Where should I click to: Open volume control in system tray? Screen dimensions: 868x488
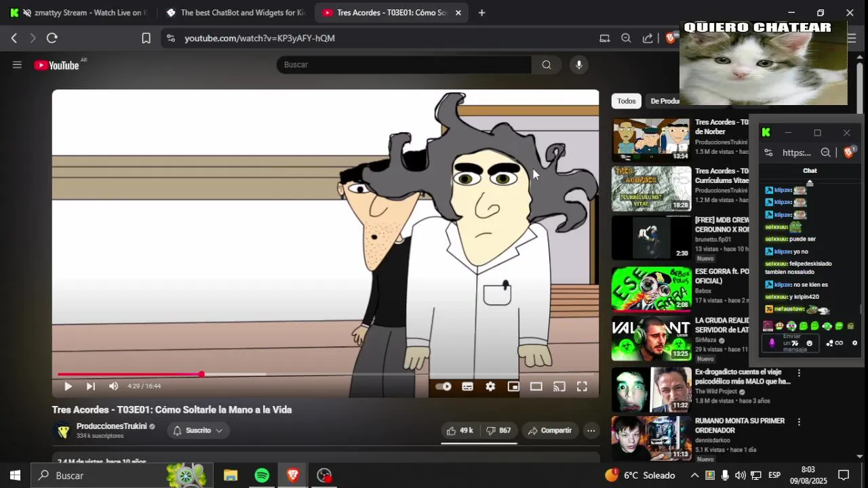click(741, 475)
